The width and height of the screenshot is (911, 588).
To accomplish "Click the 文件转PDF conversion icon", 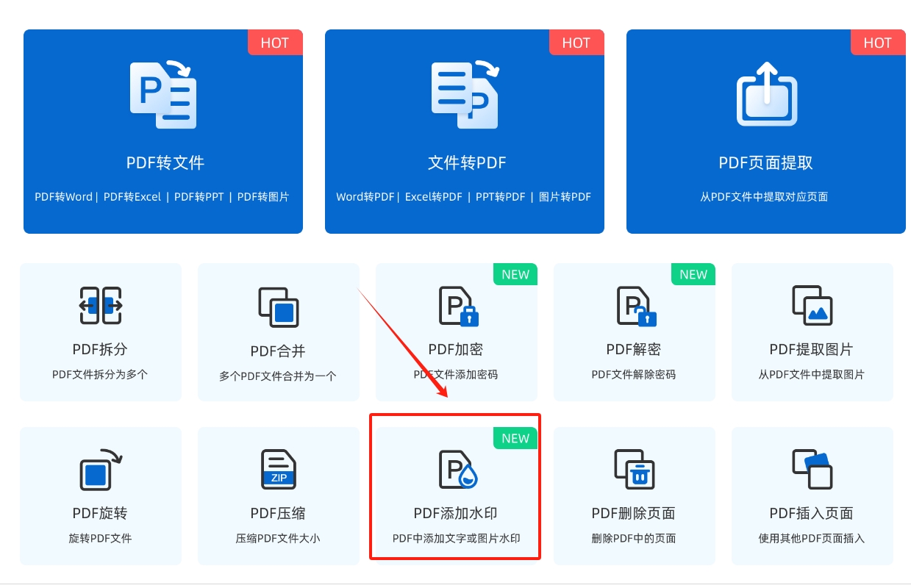I will pyautogui.click(x=464, y=93).
